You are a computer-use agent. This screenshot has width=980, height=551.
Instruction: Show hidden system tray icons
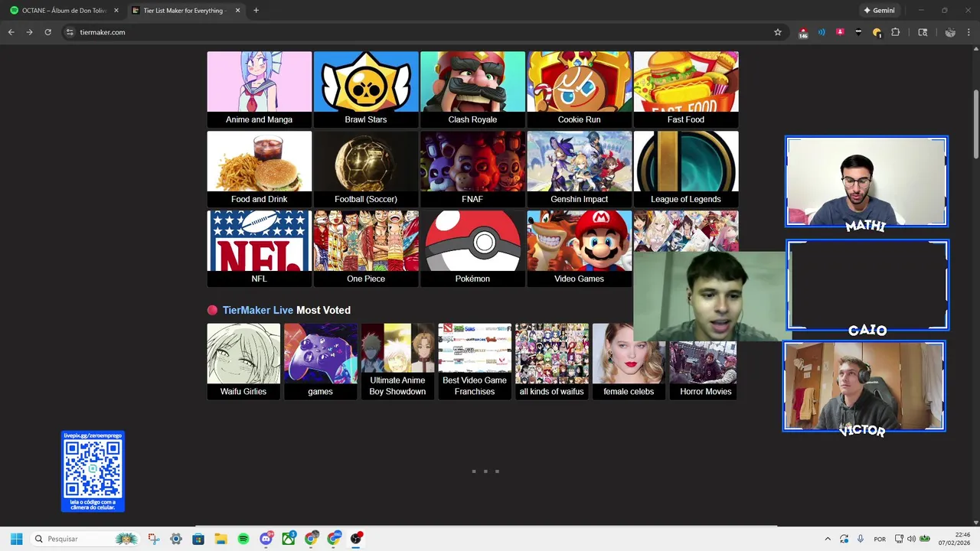tap(828, 539)
